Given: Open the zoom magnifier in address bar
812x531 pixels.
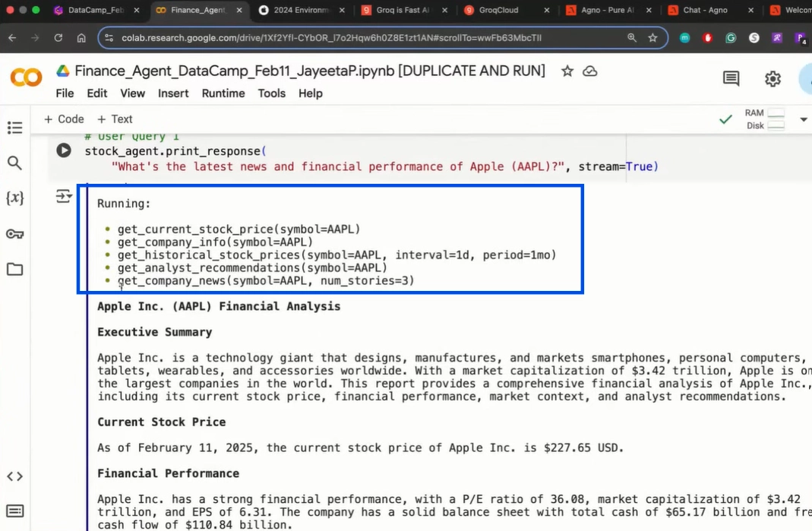Looking at the screenshot, I should [632, 38].
